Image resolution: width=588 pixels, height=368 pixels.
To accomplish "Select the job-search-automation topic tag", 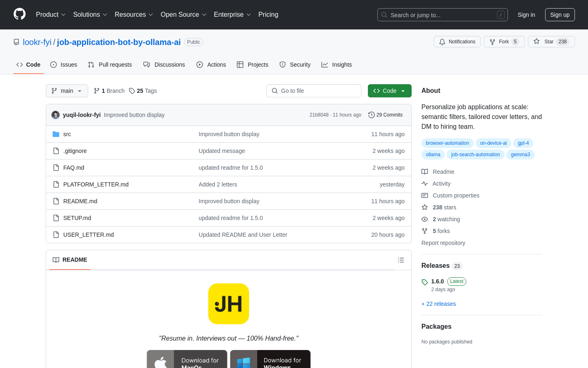I will (476, 155).
